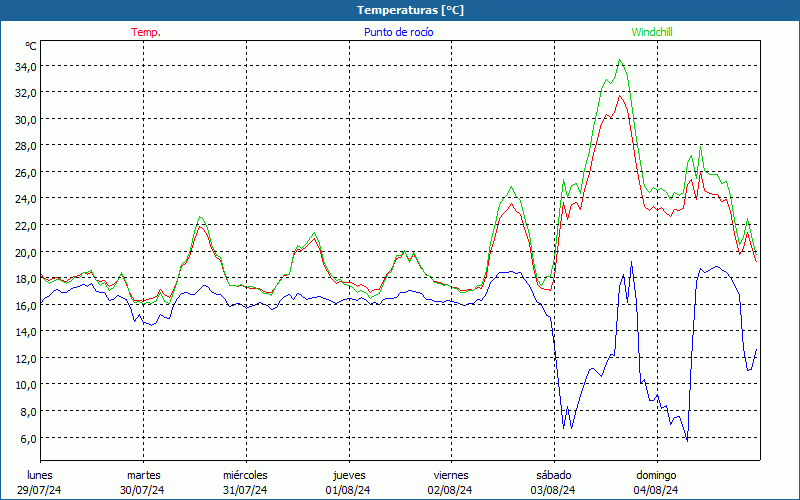Click the date 29/07/24

pos(39,490)
